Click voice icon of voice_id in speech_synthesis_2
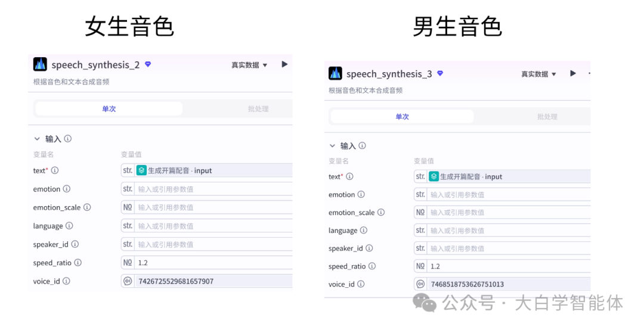 (x=128, y=281)
